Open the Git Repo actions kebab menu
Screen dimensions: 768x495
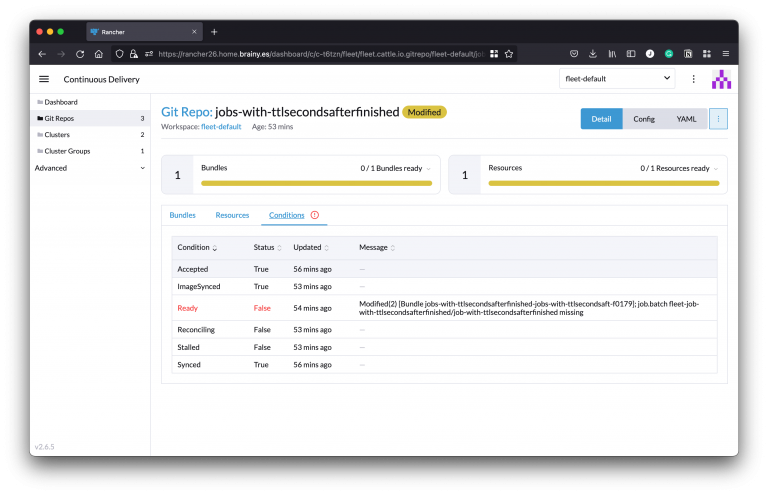tap(718, 119)
